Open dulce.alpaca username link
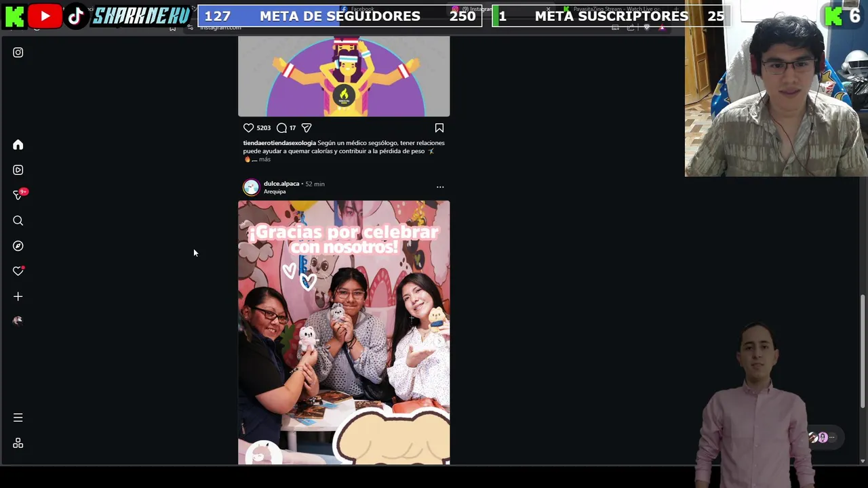The height and width of the screenshot is (488, 868). (x=281, y=184)
